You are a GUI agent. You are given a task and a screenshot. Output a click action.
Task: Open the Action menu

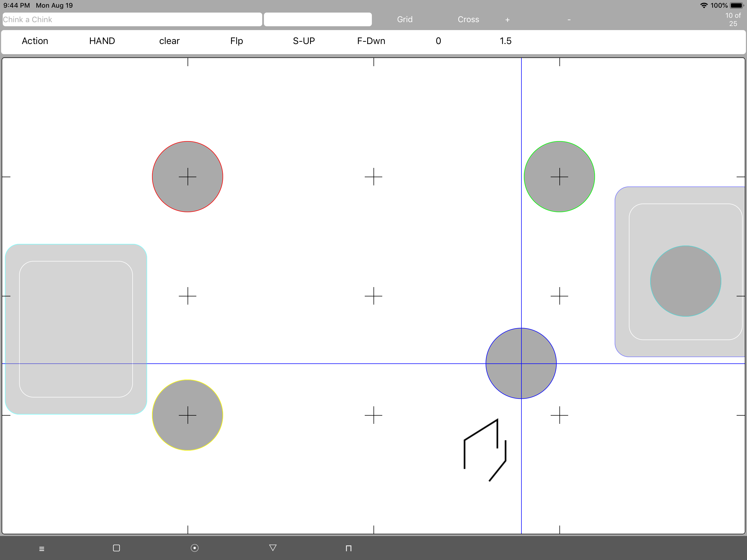tap(35, 41)
